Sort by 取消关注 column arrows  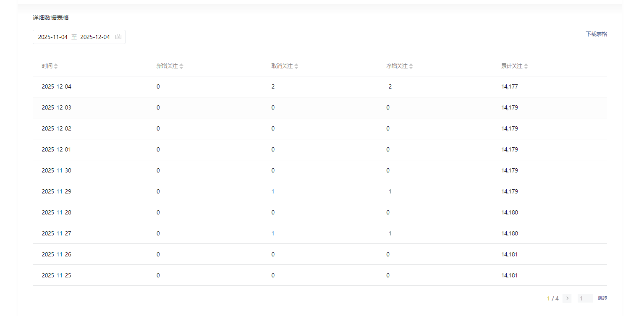[296, 66]
